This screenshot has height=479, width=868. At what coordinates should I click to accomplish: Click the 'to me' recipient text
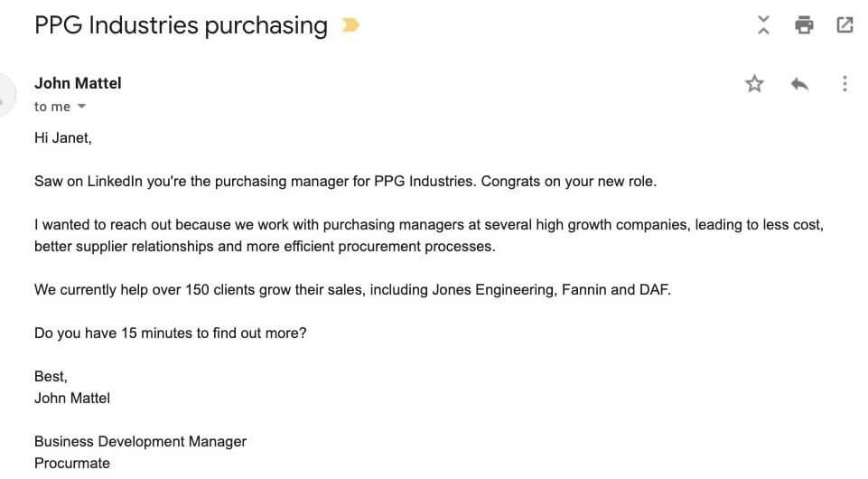(x=52, y=107)
